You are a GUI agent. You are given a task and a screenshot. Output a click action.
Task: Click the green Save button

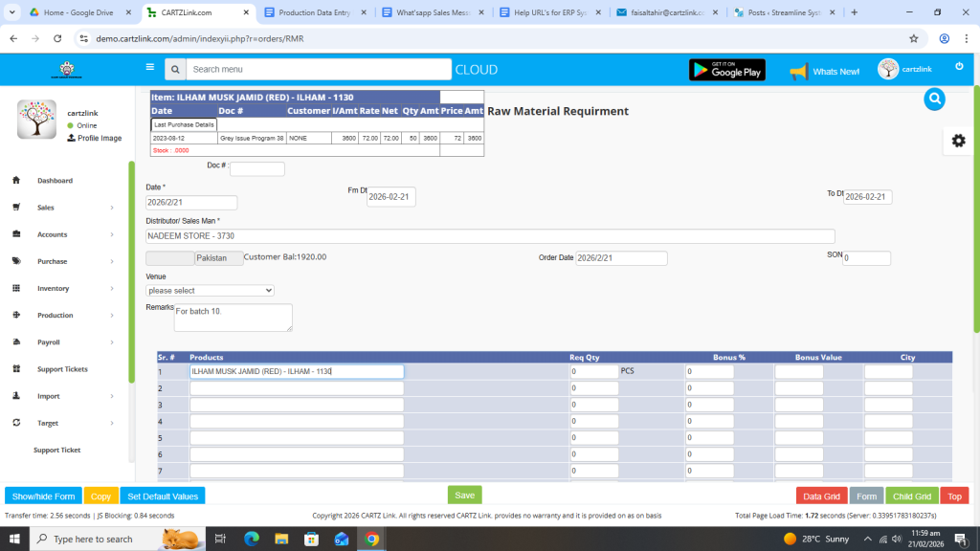click(464, 496)
